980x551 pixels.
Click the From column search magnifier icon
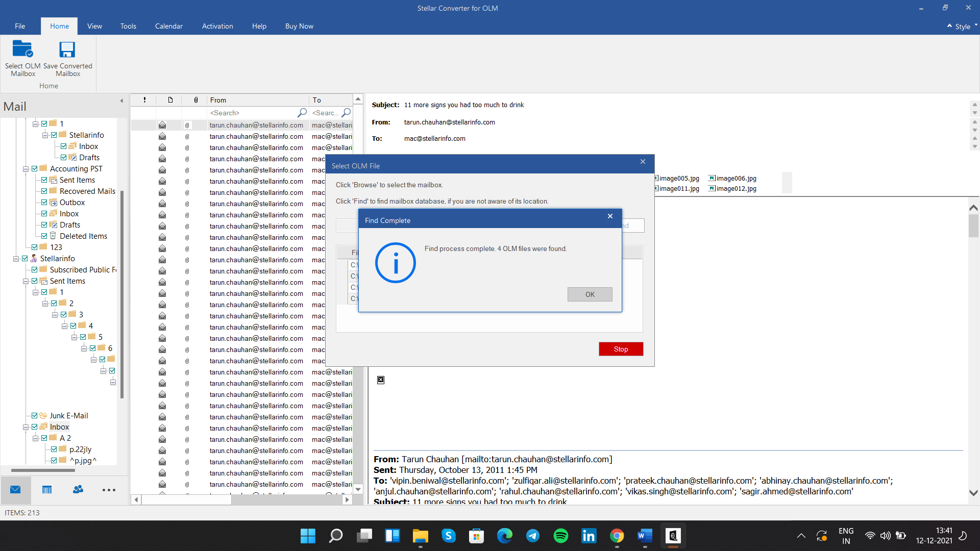[302, 113]
